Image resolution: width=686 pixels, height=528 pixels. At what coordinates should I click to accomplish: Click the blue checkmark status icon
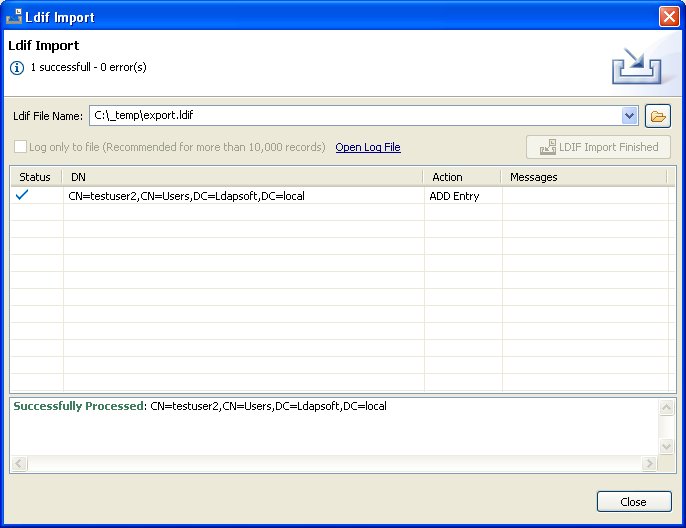[23, 196]
